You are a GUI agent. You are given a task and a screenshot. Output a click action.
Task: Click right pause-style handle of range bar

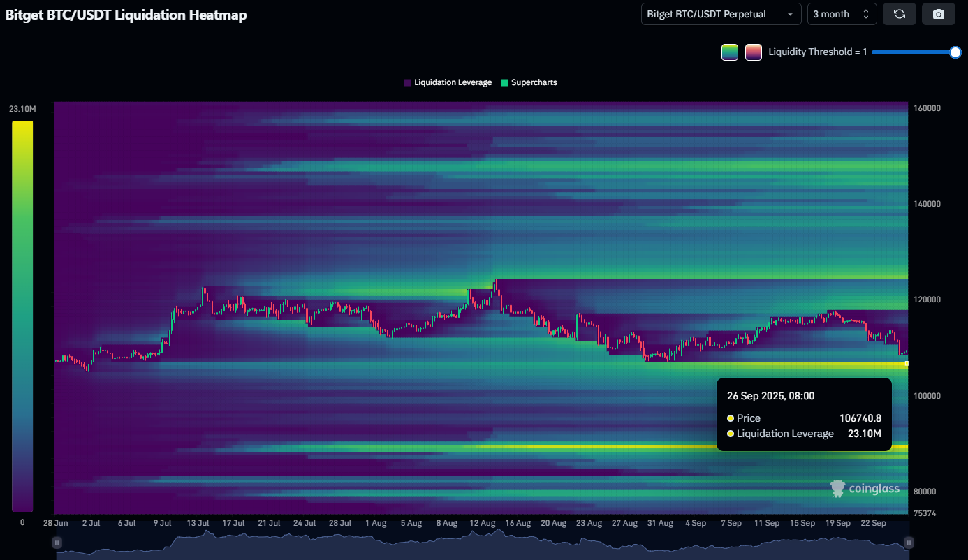(x=909, y=543)
